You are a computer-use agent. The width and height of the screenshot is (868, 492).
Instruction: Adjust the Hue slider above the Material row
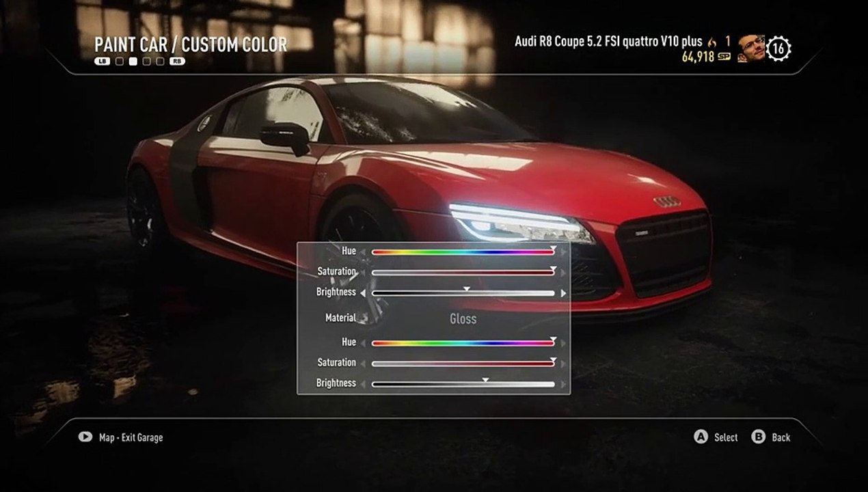463,252
